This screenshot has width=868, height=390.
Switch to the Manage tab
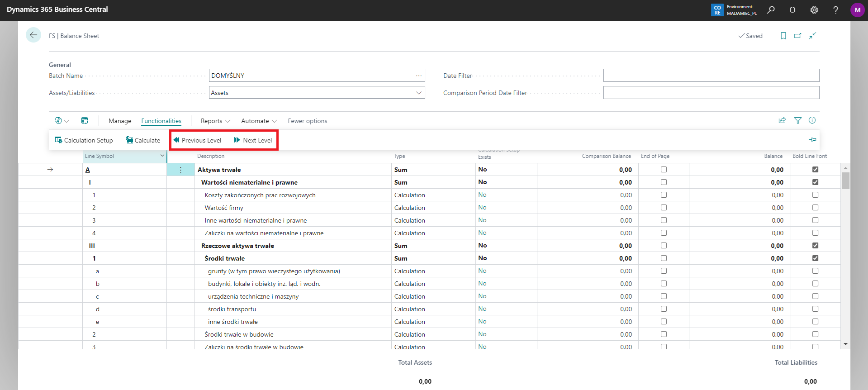(120, 121)
